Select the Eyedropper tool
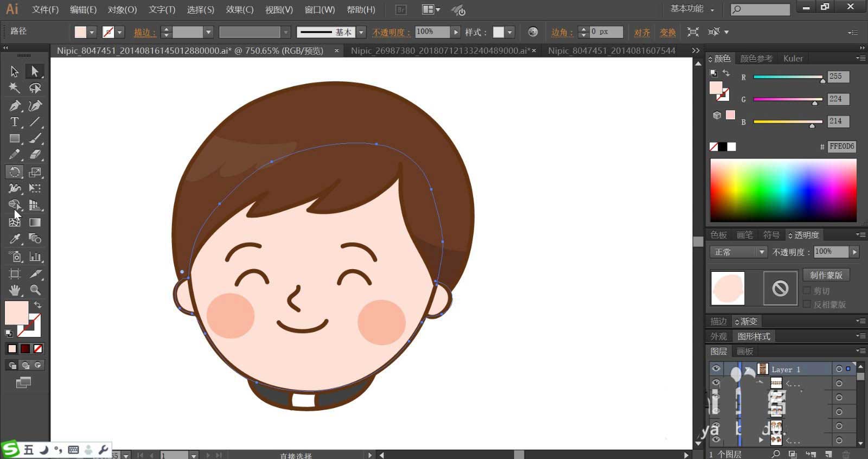868x459 pixels. pos(15,239)
